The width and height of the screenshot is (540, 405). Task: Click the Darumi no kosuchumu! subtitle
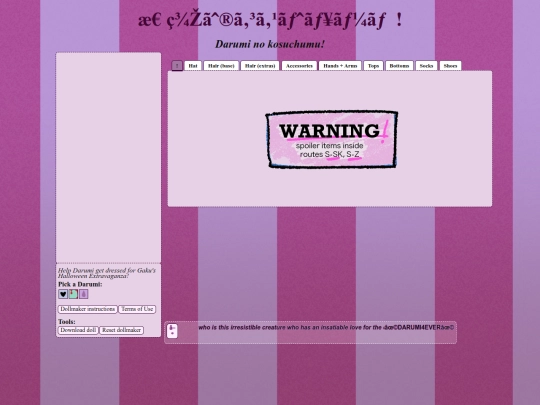point(270,44)
